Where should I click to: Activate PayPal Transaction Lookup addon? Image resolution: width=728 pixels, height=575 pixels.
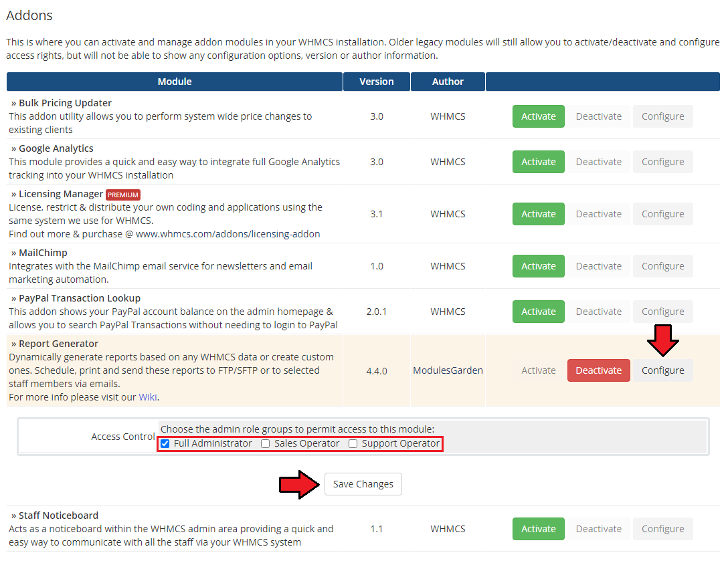click(x=538, y=312)
